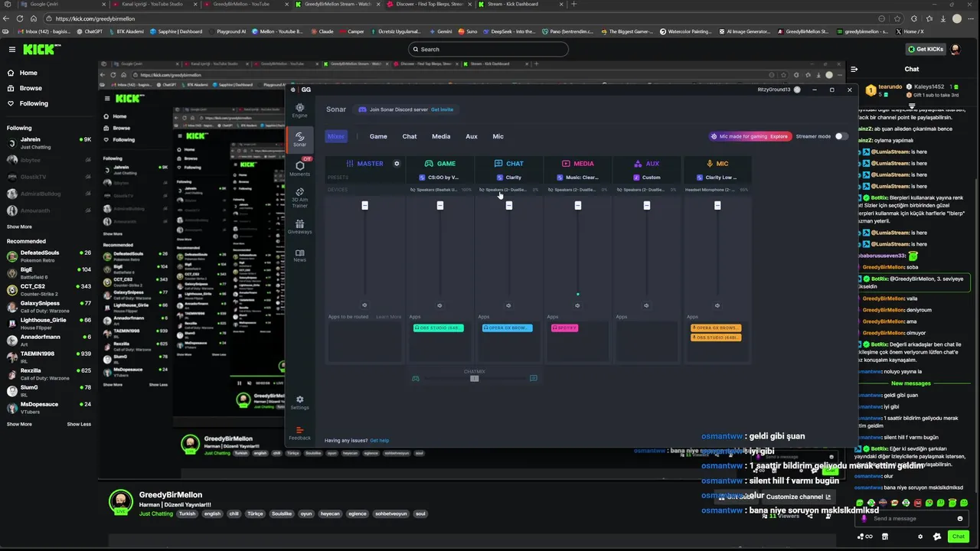Click the Master volume slider handle
Viewport: 980px width, 551px height.
click(364, 205)
